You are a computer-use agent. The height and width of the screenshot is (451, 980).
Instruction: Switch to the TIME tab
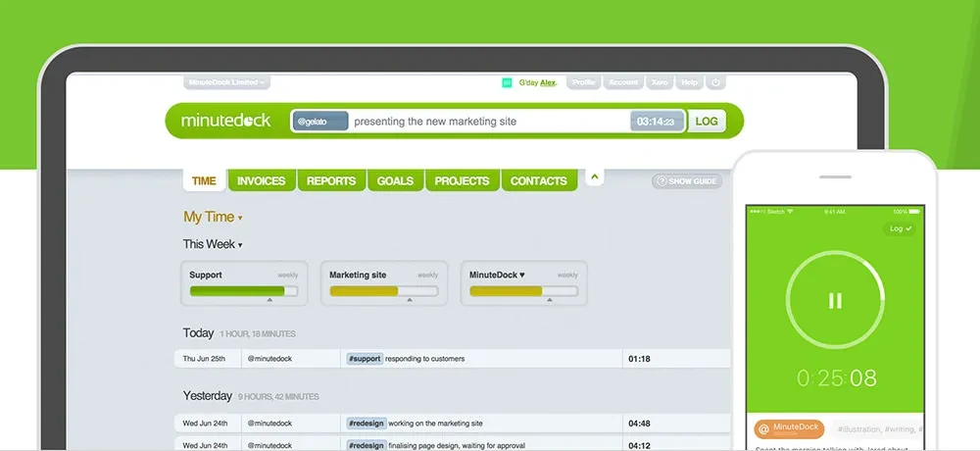(204, 180)
